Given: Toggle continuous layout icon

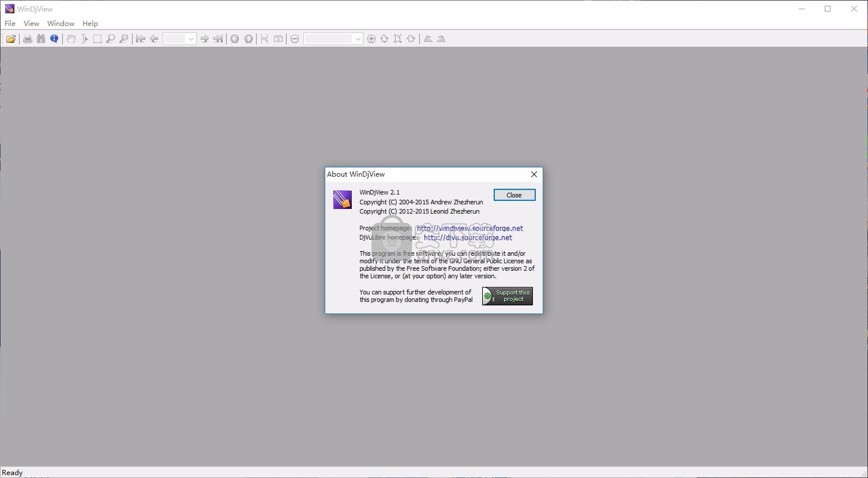Looking at the screenshot, I should click(265, 39).
